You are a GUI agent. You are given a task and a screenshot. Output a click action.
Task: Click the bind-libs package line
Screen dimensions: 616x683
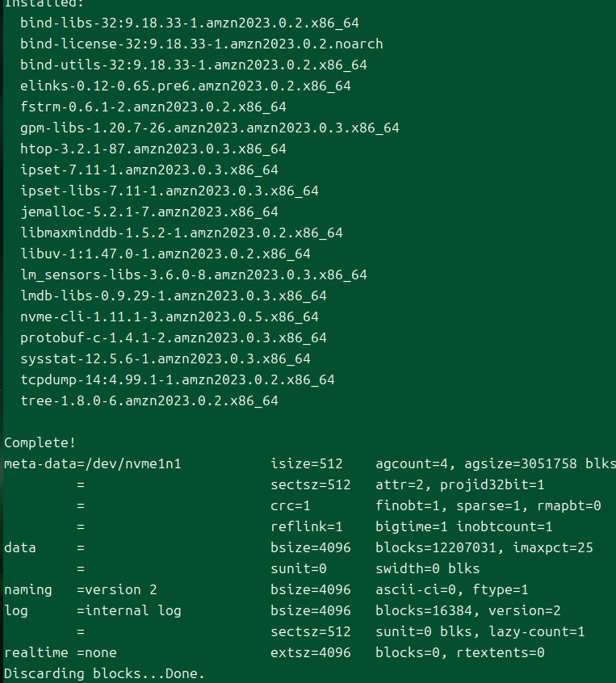click(x=190, y=23)
